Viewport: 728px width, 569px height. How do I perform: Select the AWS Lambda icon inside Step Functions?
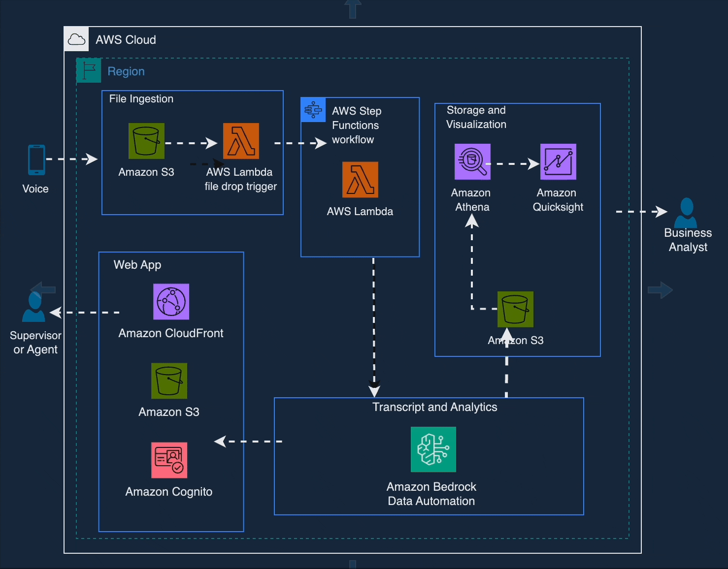pos(360,180)
